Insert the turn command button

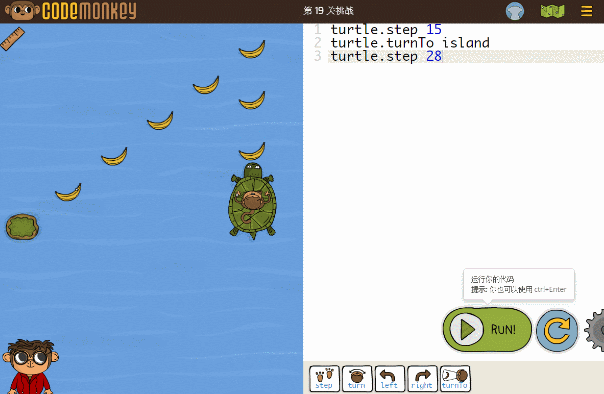coord(357,379)
